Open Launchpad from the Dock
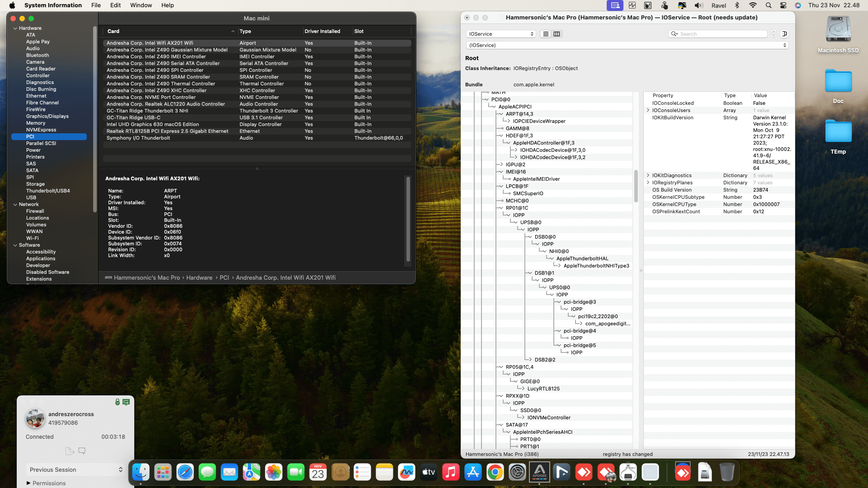The image size is (868, 488). coord(163,473)
